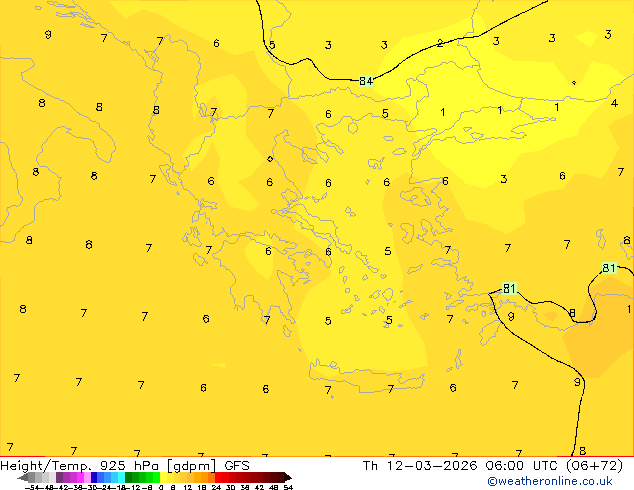Viewport: 634px width, 490px height.
Task: Click the '24' value under the color scale
Action: pyautogui.click(x=216, y=487)
